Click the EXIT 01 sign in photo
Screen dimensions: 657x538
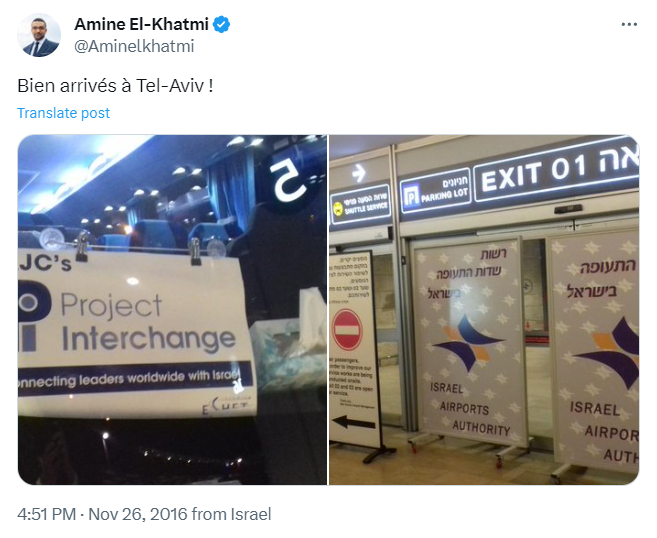point(556,170)
